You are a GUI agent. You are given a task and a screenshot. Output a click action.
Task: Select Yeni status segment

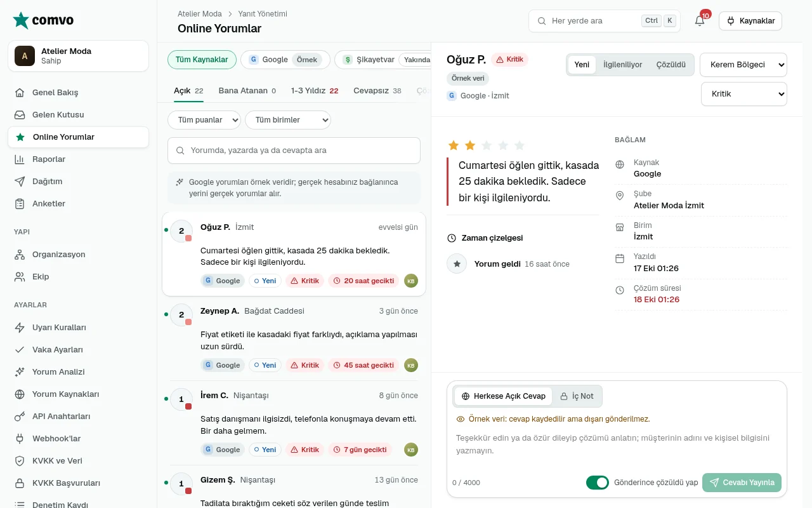582,65
